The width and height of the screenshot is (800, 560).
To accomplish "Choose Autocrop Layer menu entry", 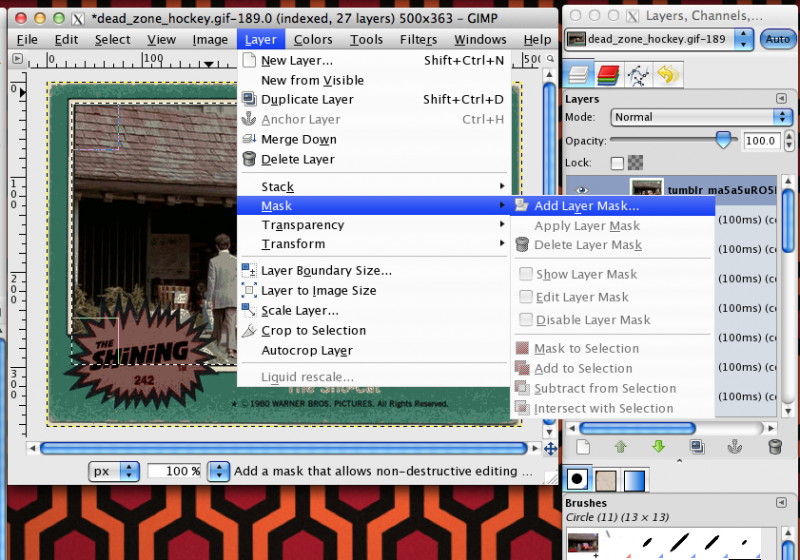I will tap(374, 350).
